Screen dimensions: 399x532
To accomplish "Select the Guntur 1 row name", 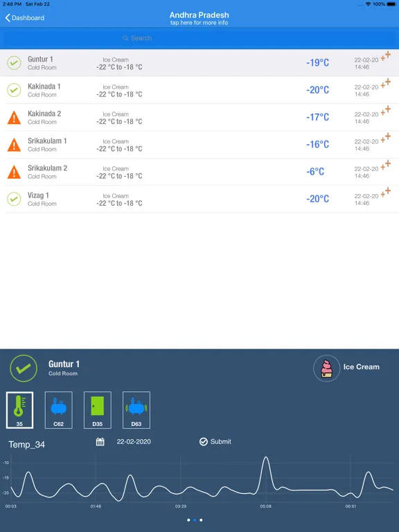I will [40, 59].
